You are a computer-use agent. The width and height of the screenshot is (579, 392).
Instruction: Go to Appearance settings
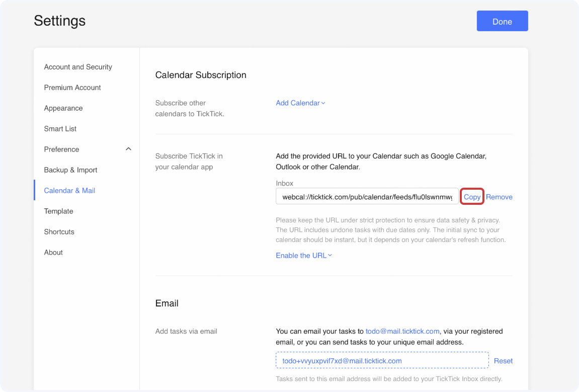tap(63, 108)
